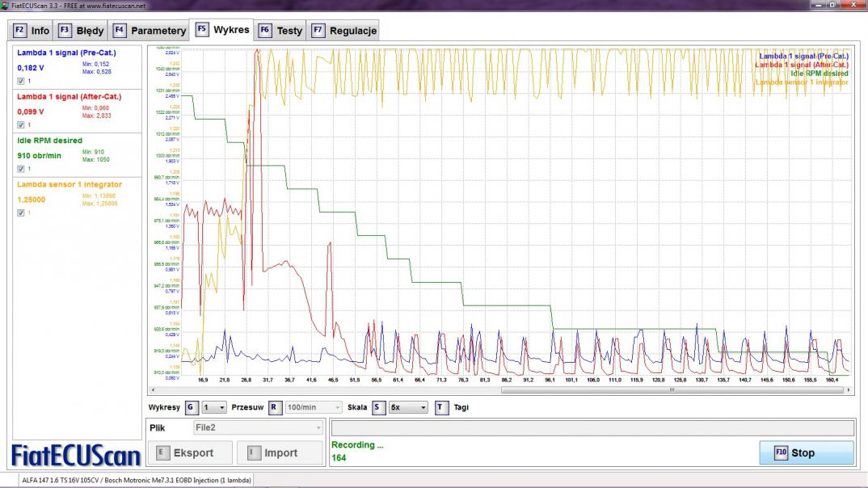Image resolution: width=868 pixels, height=488 pixels.
Task: Open the Wykresy graph count dropdown
Action: tap(214, 408)
